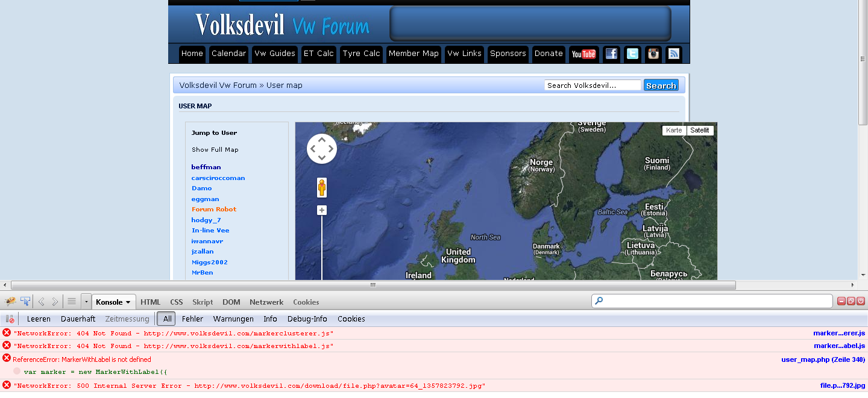Open the YouTube link in the nav bar
The image size is (868, 398).
pos(583,54)
